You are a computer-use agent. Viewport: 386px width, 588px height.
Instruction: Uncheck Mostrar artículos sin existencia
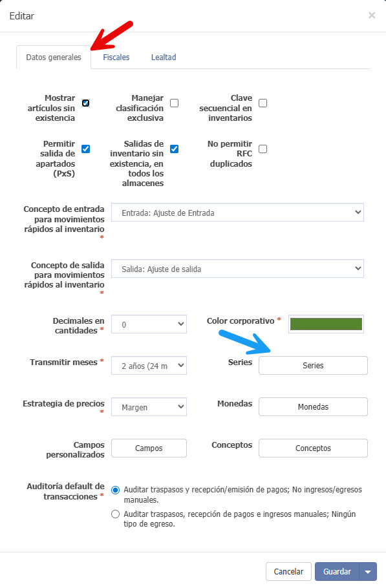click(x=85, y=102)
